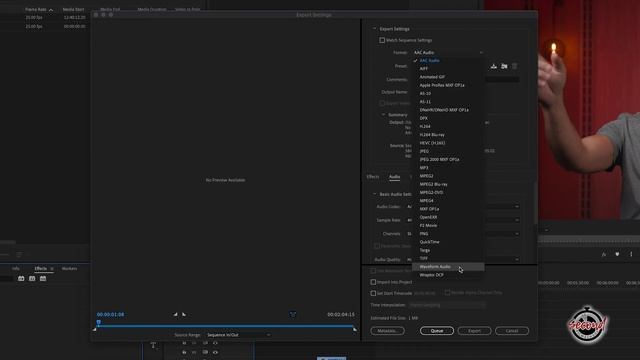Click the Cancel button
This screenshot has width=640, height=360.
tap(512, 331)
